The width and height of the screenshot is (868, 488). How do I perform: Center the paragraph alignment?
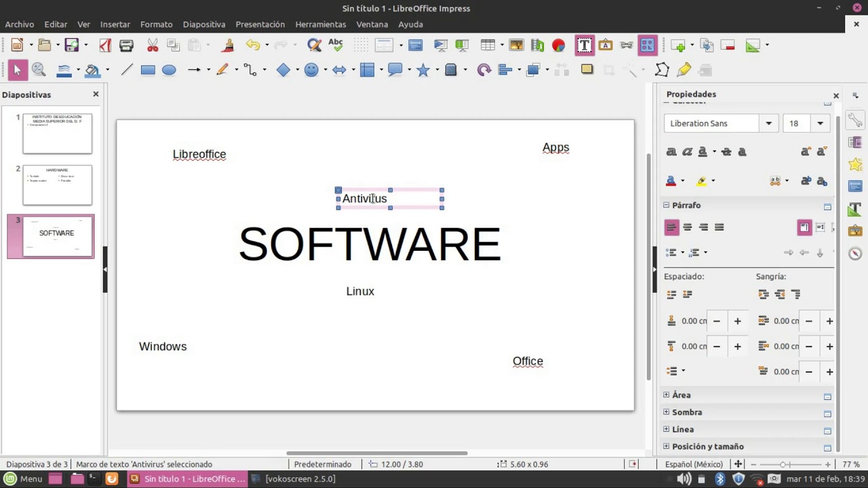688,227
